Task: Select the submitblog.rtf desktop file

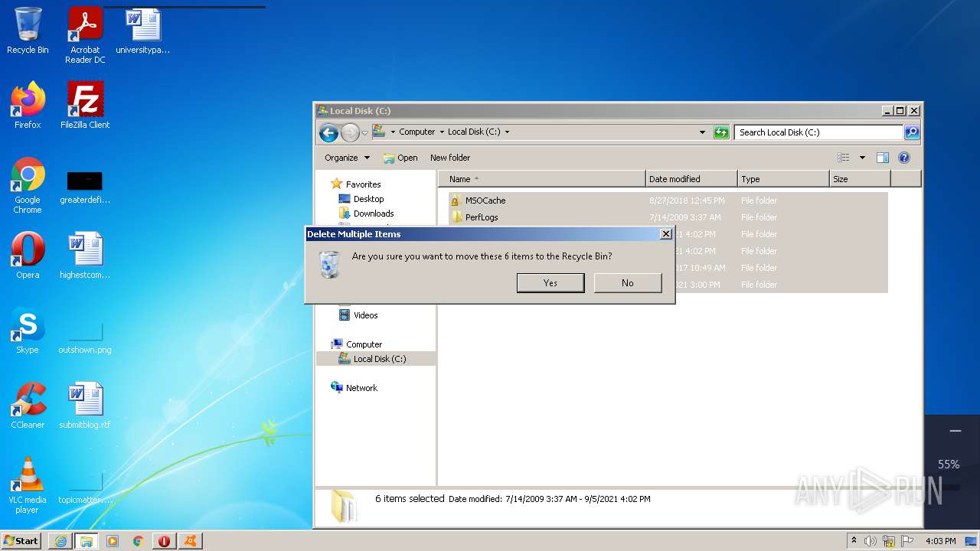Action: tap(85, 406)
